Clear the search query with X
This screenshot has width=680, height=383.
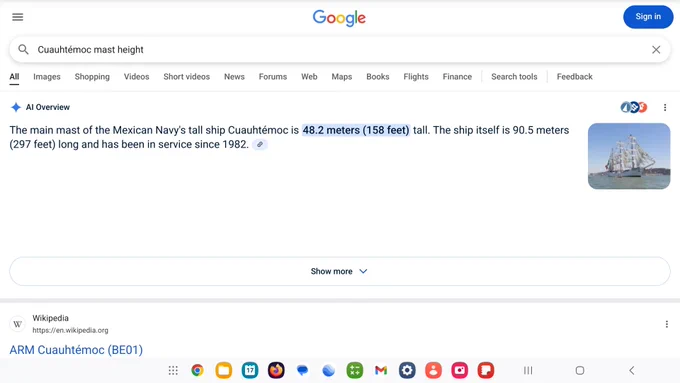tap(656, 49)
